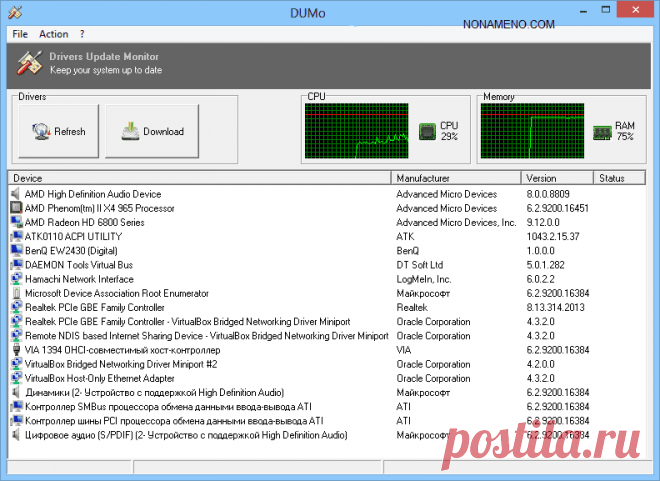Click speaker icon of Динамики audio device
Image resolution: width=660 pixels, height=481 pixels.
click(16, 392)
